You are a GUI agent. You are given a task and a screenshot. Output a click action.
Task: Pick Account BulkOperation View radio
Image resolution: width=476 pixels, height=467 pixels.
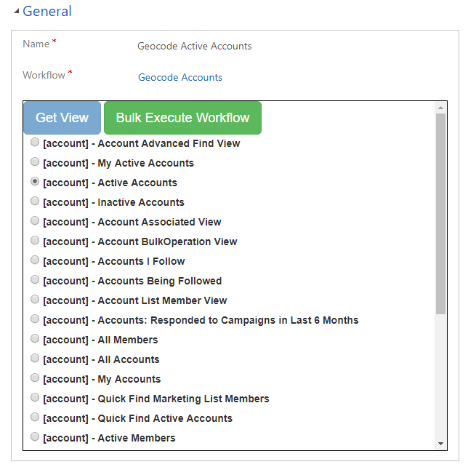coord(35,242)
